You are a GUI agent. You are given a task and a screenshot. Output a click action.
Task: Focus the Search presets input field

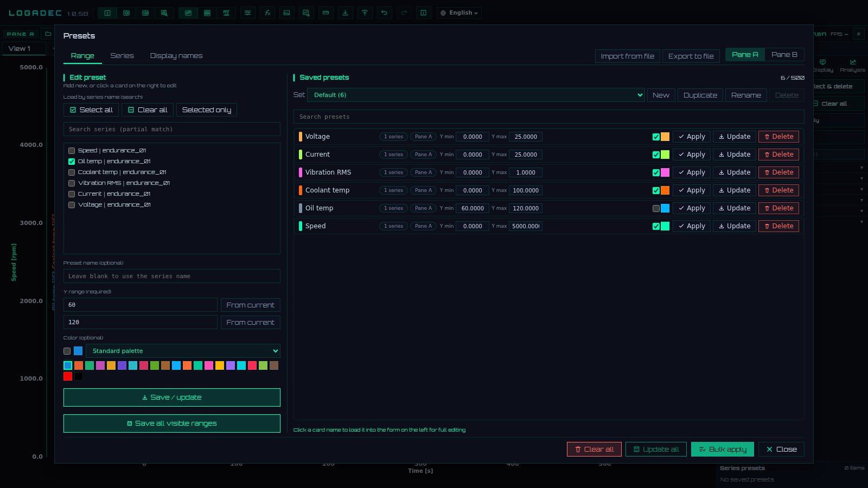[548, 117]
